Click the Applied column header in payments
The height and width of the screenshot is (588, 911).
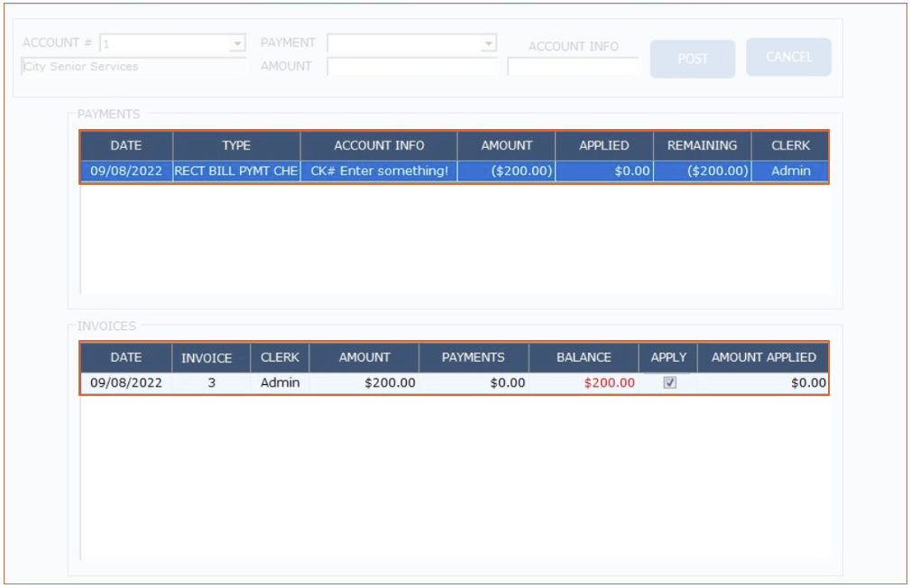(603, 145)
